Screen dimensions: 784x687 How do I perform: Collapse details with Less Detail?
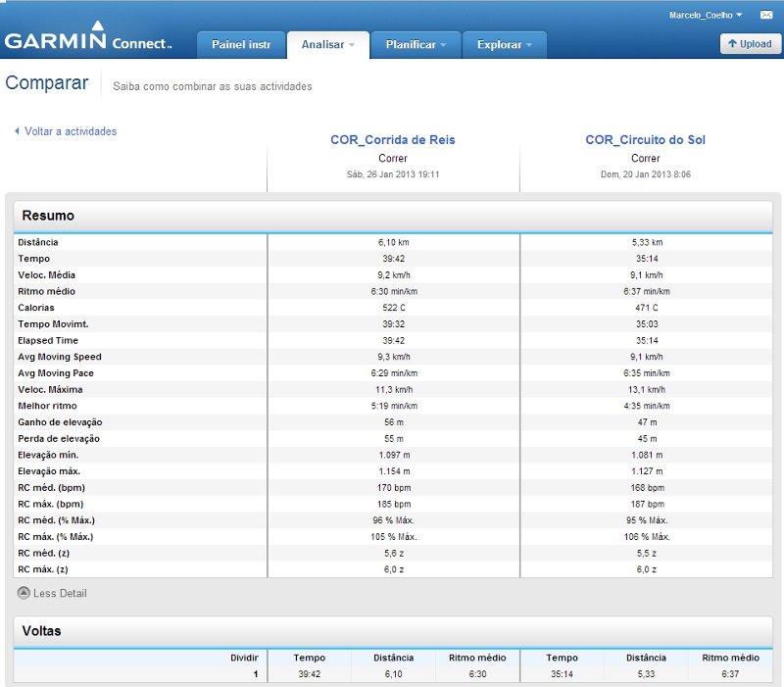point(60,593)
